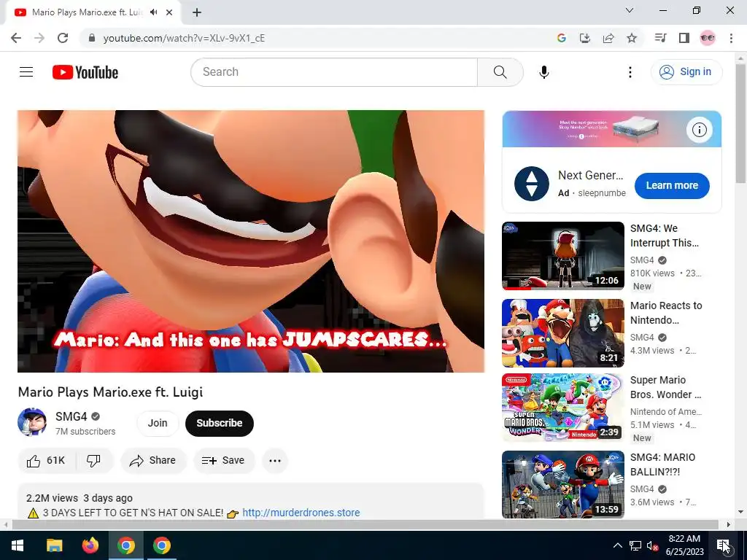
Task: Focus the YouTube Search field
Action: coord(334,72)
